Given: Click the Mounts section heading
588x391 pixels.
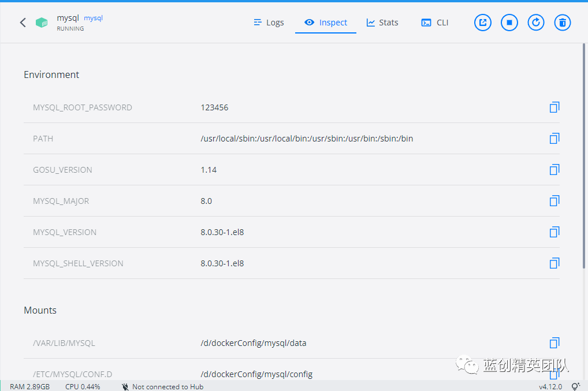Looking at the screenshot, I should (40, 310).
